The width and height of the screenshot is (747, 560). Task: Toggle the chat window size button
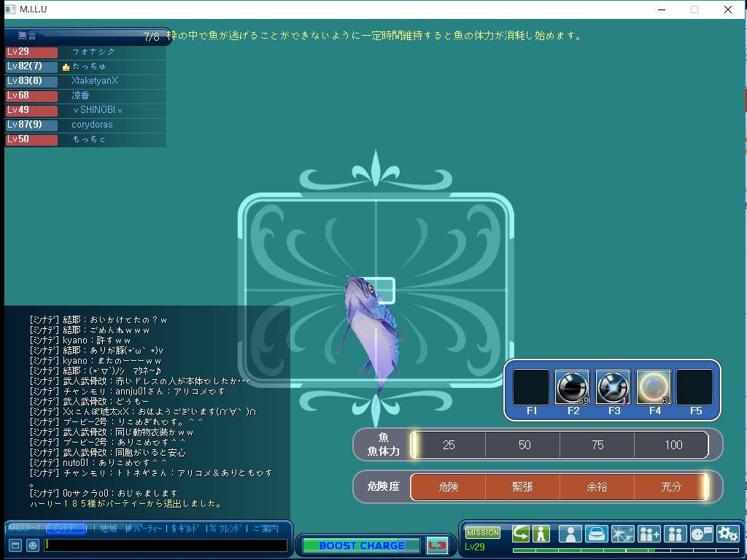(x=15, y=545)
